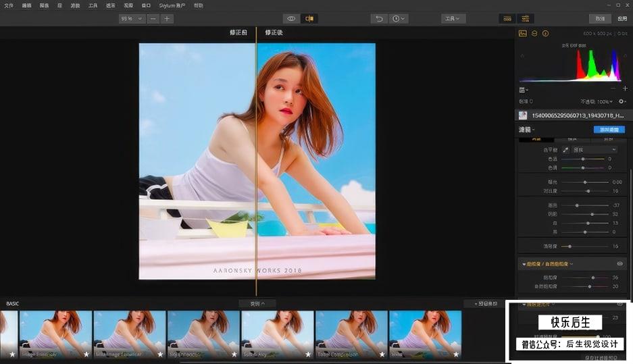
Task: Favorite the Vivid preset star
Action: 456,355
